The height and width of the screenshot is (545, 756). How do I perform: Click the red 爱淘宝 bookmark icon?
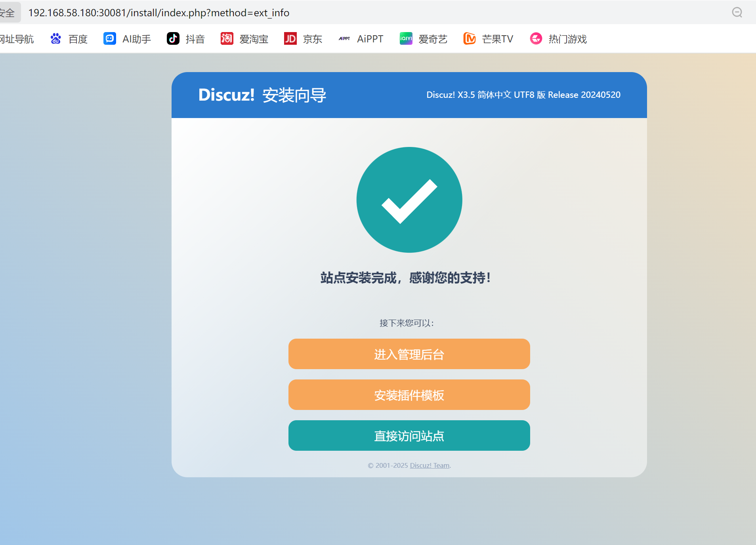[x=227, y=38]
